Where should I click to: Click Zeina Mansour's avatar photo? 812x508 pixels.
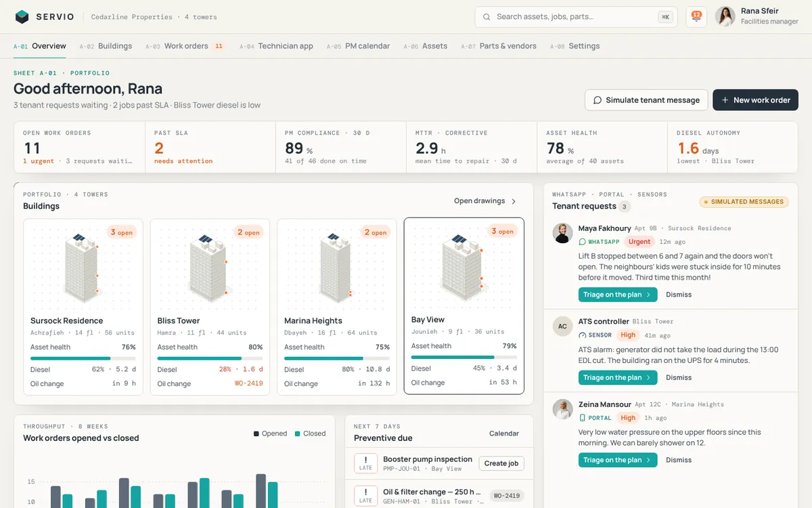(x=562, y=409)
